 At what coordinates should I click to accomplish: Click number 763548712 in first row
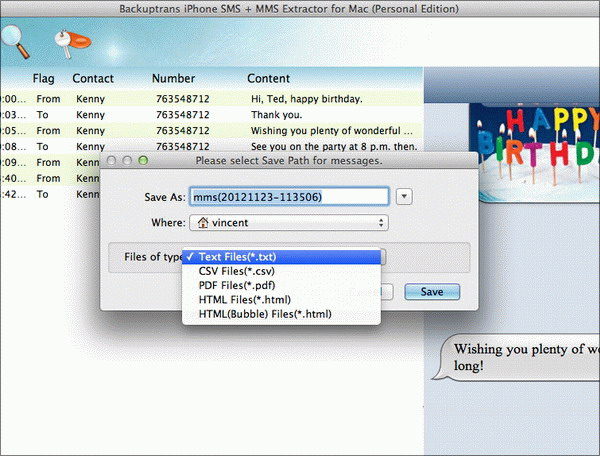pyautogui.click(x=183, y=99)
